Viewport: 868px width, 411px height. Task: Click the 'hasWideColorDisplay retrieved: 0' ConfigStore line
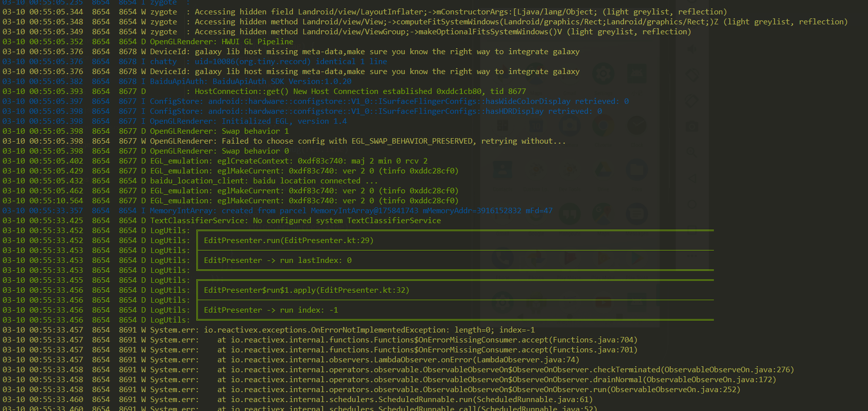(x=316, y=101)
